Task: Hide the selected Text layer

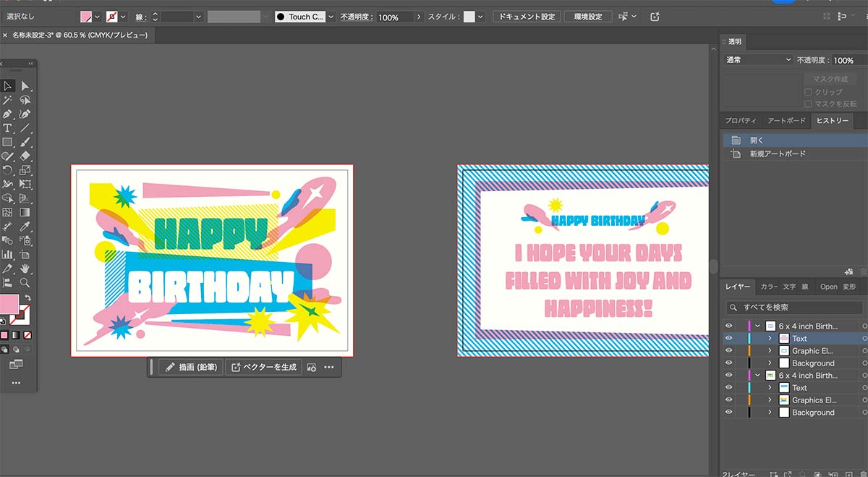Action: tap(728, 338)
